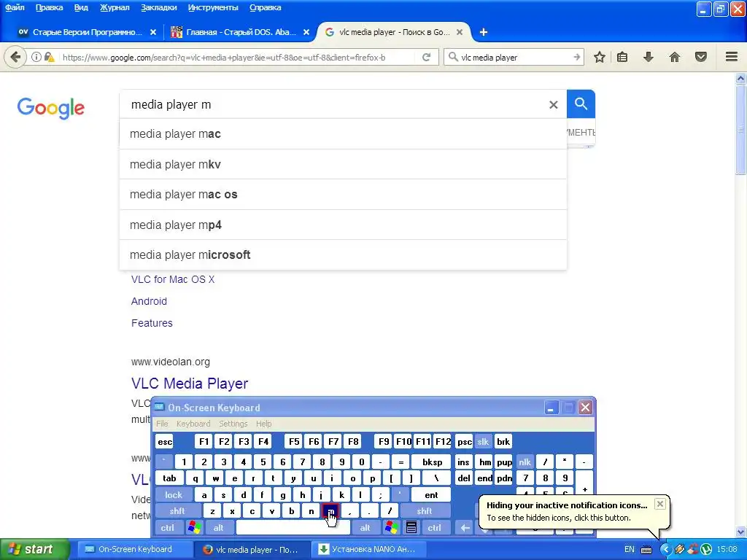Open the Закладки menu

pos(158,7)
